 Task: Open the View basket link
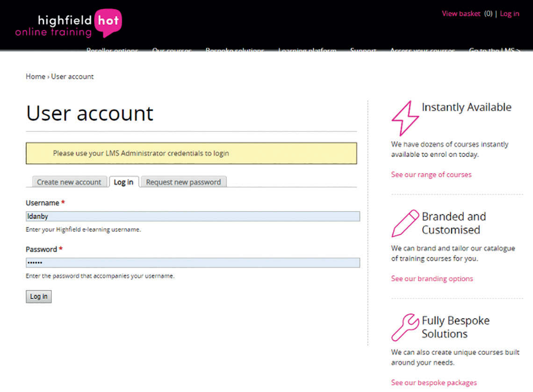(461, 14)
